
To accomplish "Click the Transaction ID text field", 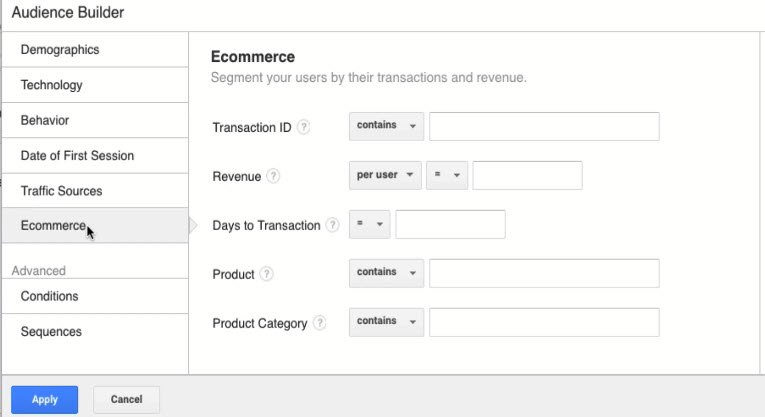I will 544,126.
